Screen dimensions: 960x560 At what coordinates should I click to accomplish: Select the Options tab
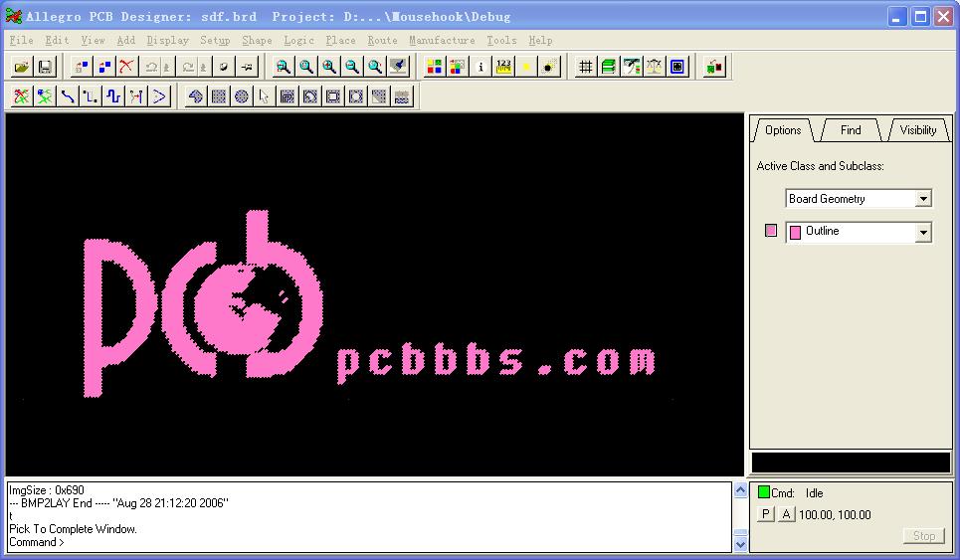[783, 129]
